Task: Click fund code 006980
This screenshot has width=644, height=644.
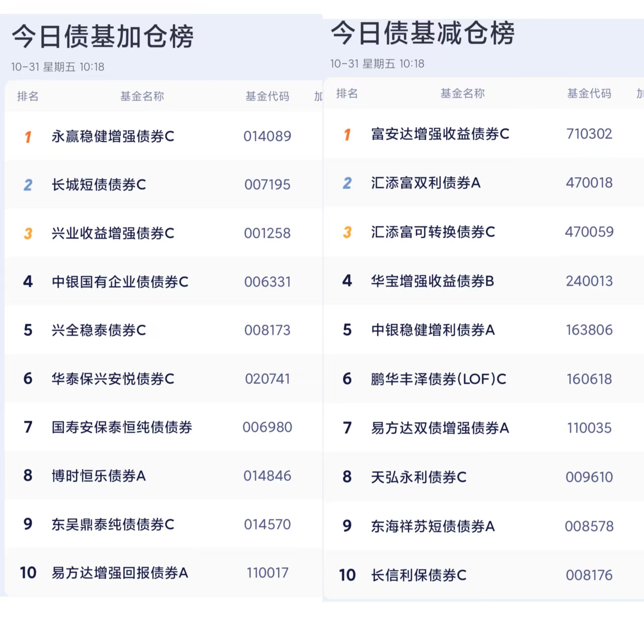Action: pos(267,427)
